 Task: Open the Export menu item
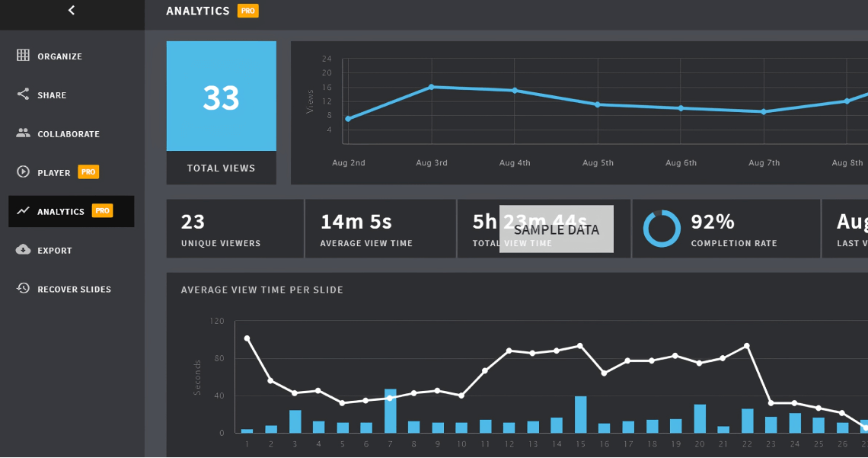(72, 250)
